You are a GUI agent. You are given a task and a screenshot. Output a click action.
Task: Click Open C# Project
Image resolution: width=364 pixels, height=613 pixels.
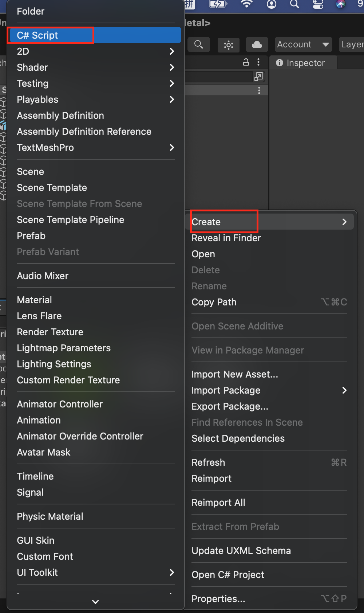228,575
